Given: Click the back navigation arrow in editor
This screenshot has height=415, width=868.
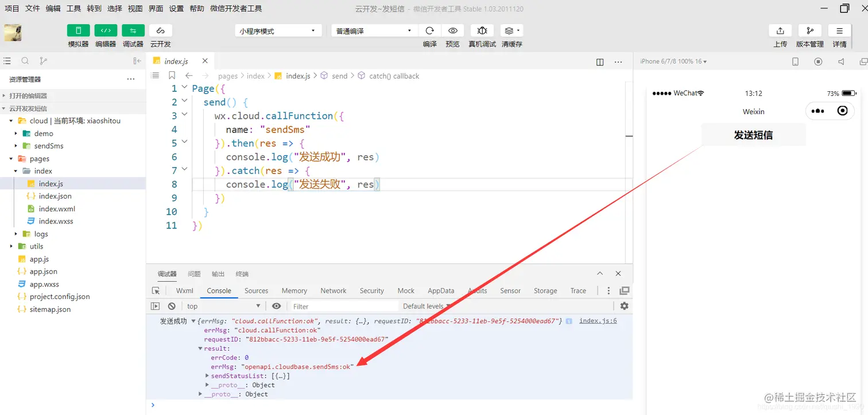Looking at the screenshot, I should [189, 75].
